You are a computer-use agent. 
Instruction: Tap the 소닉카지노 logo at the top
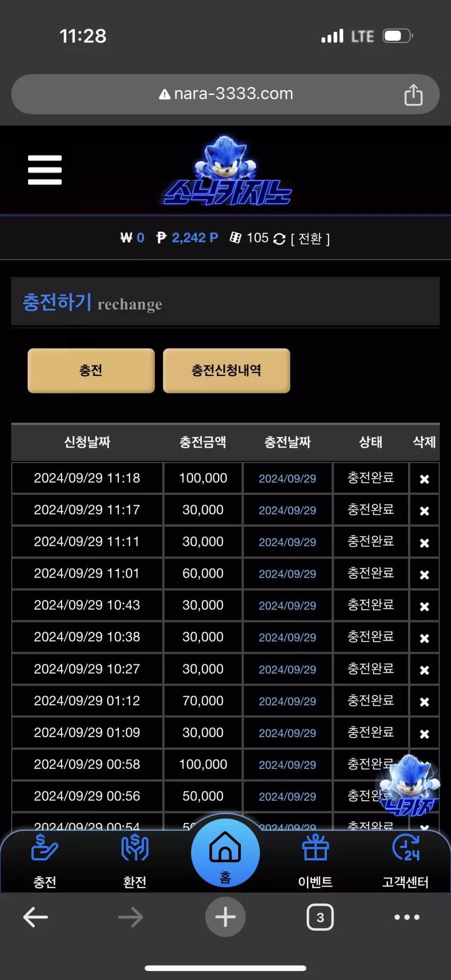(x=227, y=171)
